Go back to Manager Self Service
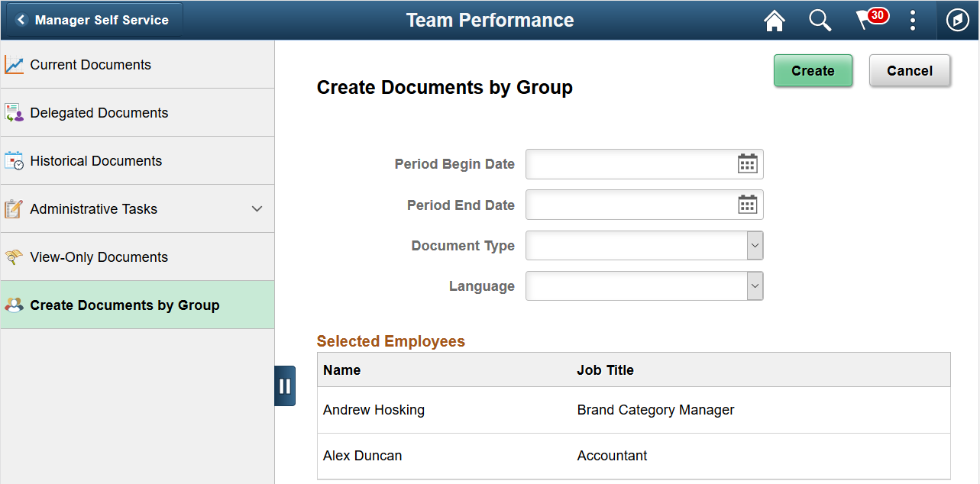 click(x=93, y=20)
